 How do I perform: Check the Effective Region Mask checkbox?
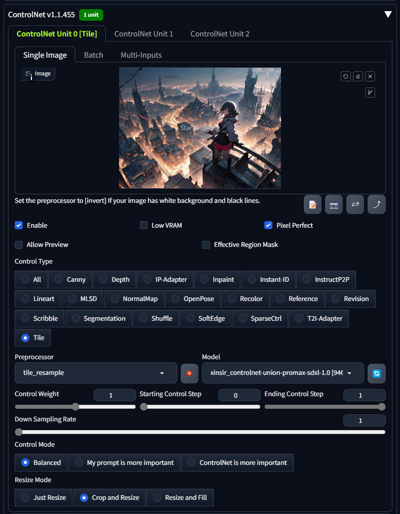[206, 245]
